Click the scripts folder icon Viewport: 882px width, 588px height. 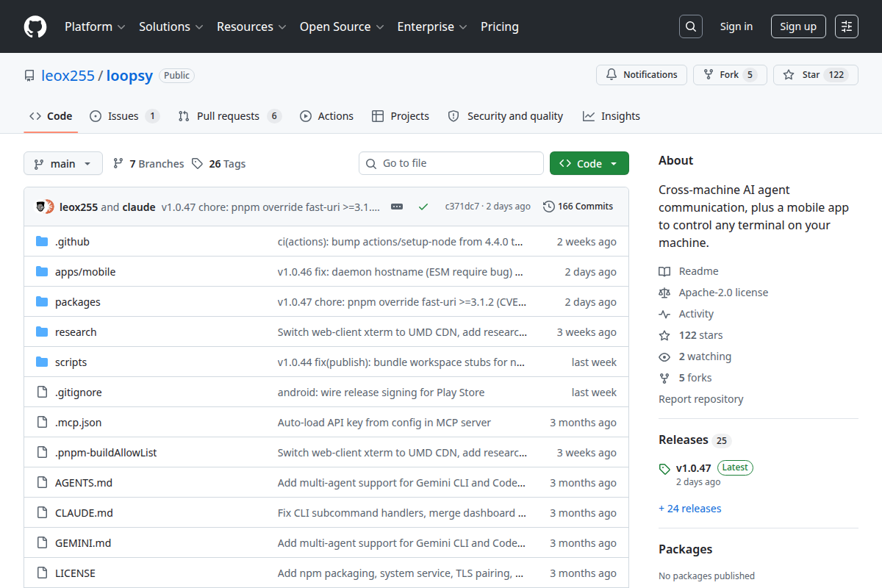(x=42, y=362)
